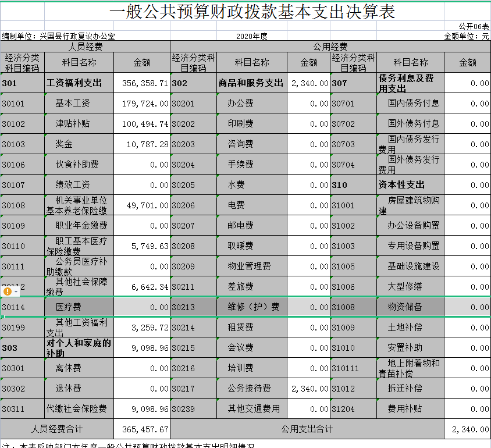Click the 商品和服务支出 header cell
The width and height of the screenshot is (491, 448).
(x=251, y=83)
